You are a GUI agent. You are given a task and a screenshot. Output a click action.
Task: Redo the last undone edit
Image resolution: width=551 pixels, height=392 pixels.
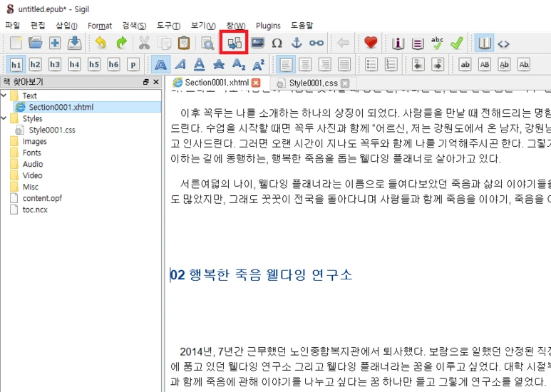click(x=121, y=43)
